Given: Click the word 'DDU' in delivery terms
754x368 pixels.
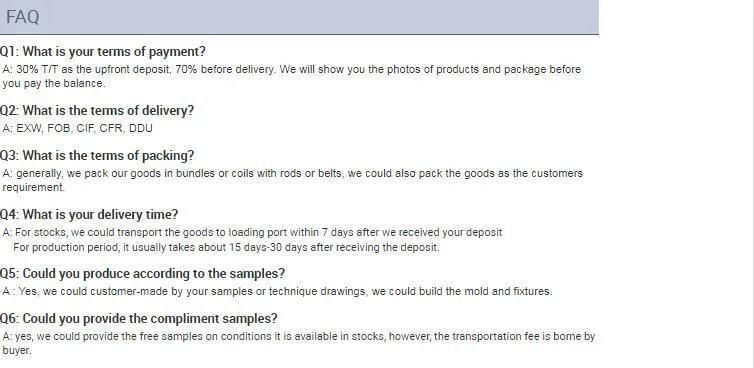Looking at the screenshot, I should pos(141,128).
